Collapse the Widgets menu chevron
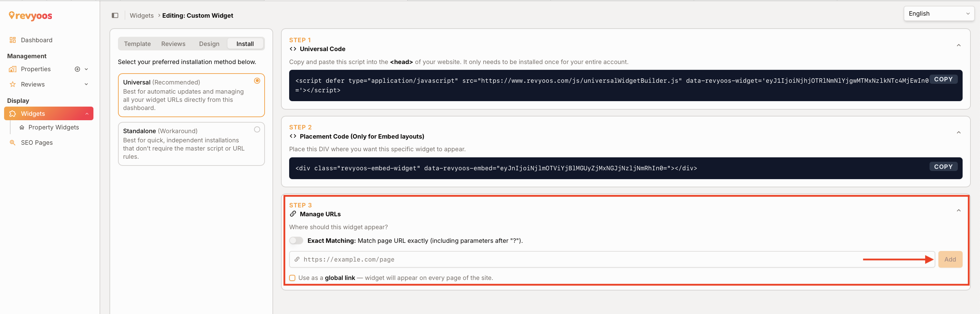 tap(87, 114)
